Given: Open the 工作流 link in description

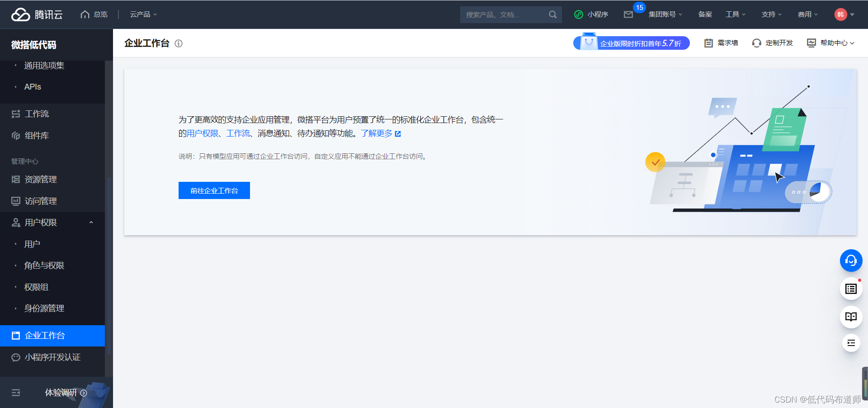Looking at the screenshot, I should coord(238,133).
